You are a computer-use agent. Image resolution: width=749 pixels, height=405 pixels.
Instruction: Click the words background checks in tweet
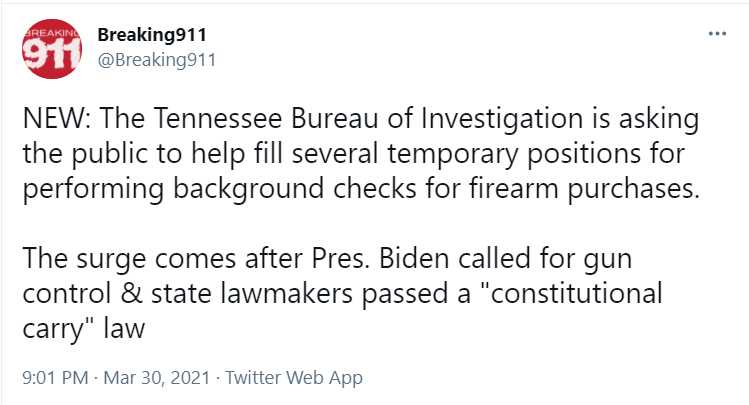pyautogui.click(x=295, y=189)
